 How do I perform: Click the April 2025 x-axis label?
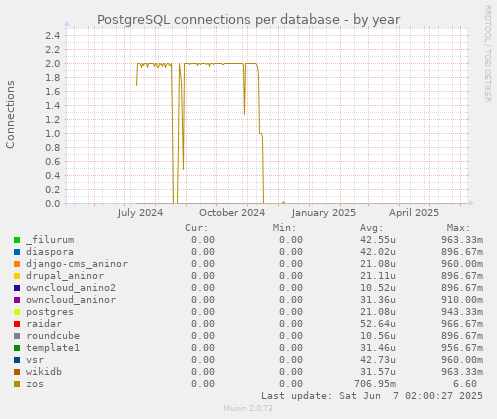click(x=414, y=213)
